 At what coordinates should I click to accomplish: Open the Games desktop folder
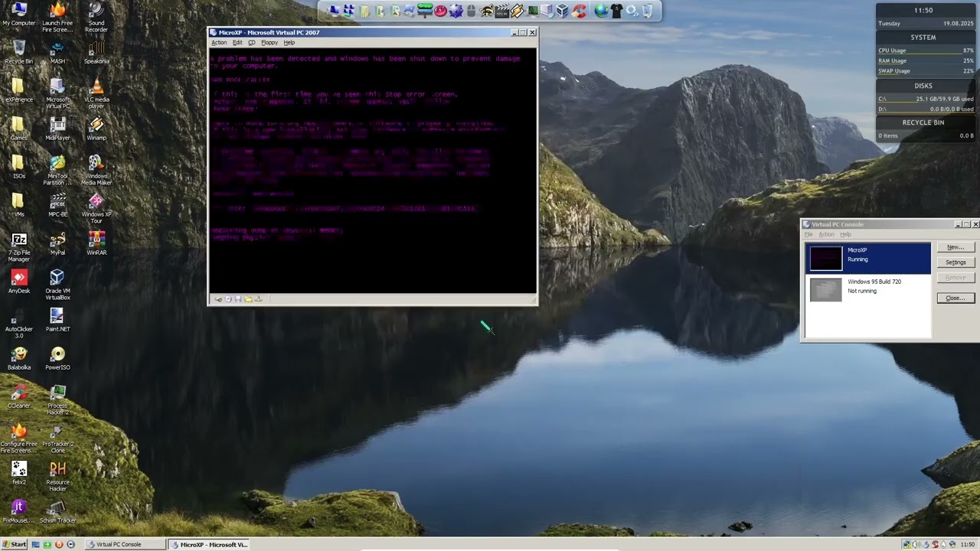(19, 129)
